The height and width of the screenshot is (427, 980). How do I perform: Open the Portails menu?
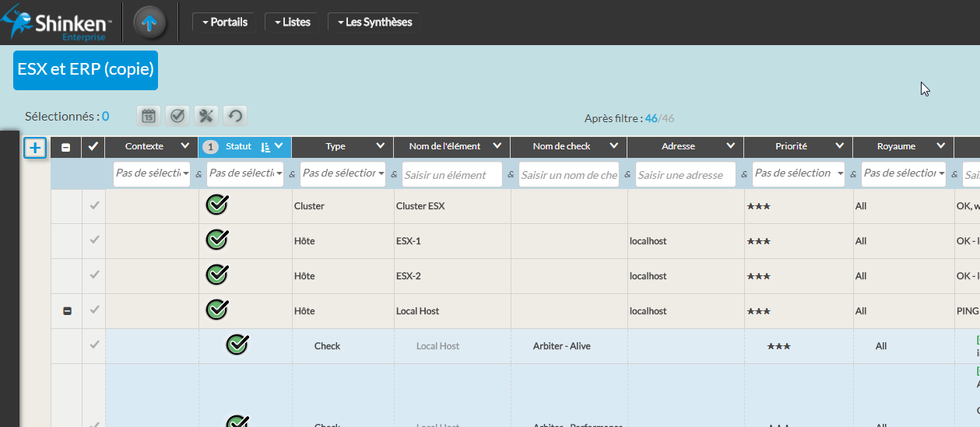coord(224,23)
